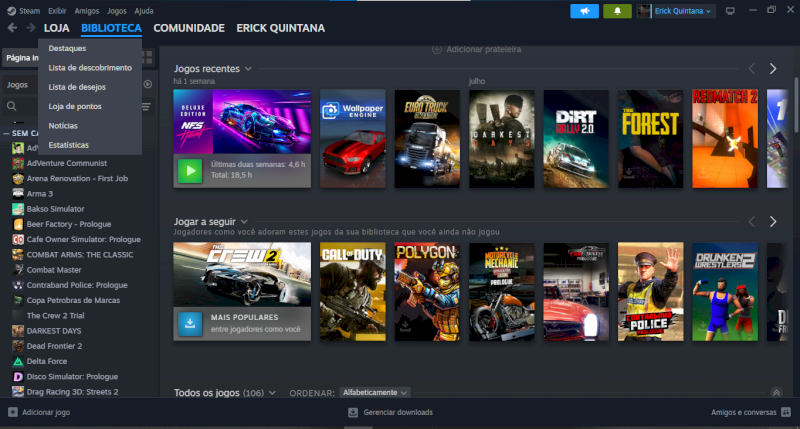
Task: Select Bakso Simulator in game list
Action: (x=56, y=209)
